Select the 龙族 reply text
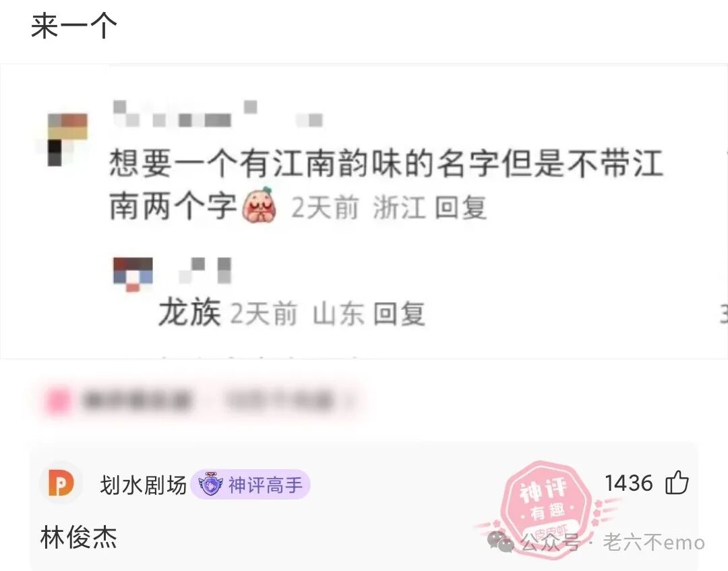The image size is (728, 571). 189,312
